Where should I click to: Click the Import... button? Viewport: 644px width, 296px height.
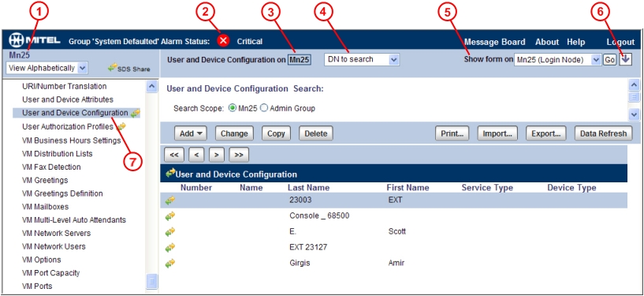497,133
